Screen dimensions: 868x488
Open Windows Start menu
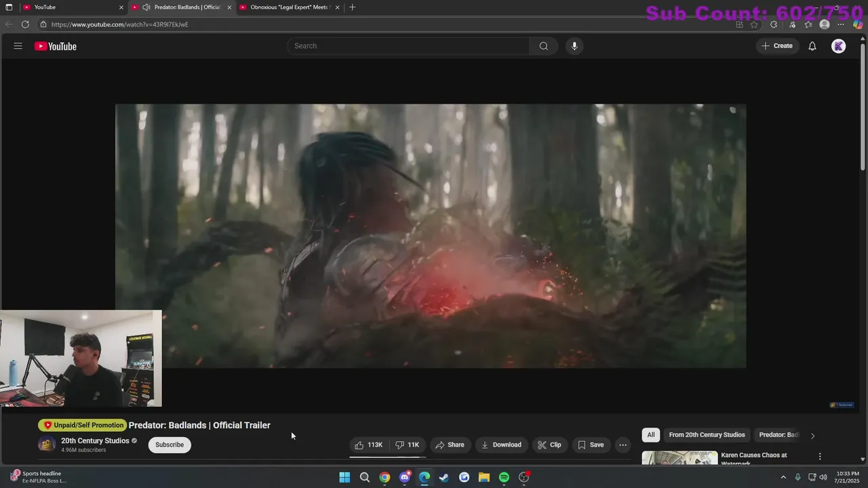(x=344, y=477)
